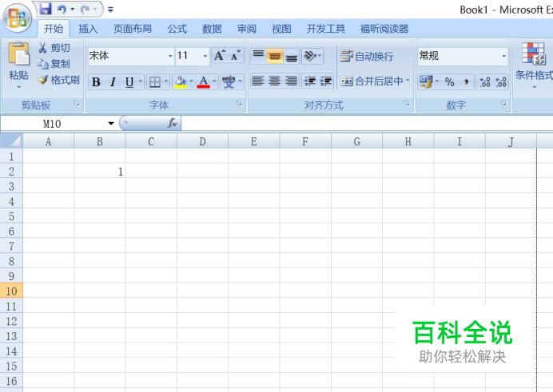Apply comma style formatting
Image resolution: width=553 pixels, height=392 pixels.
coord(466,82)
